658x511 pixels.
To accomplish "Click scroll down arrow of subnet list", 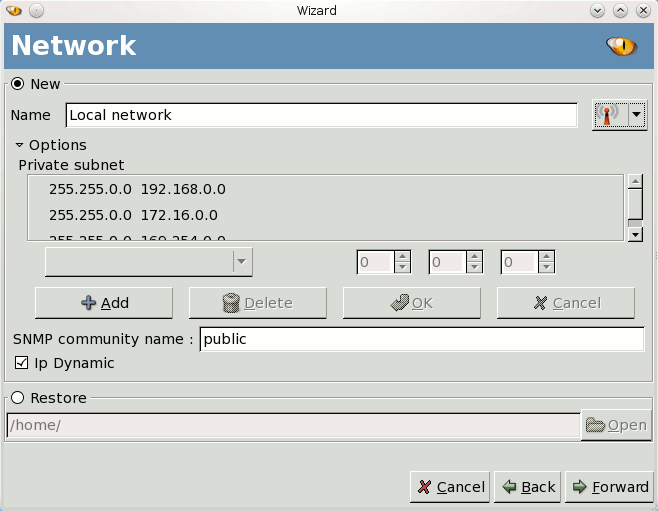I will click(x=635, y=235).
